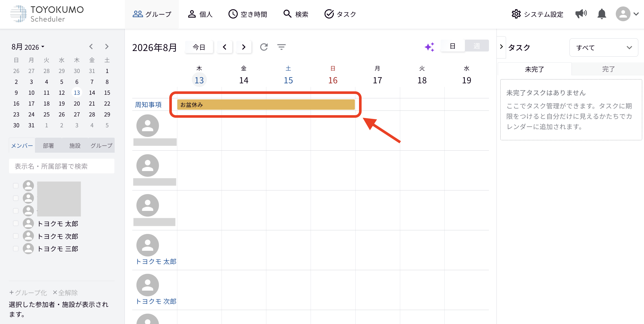The height and width of the screenshot is (324, 644).
Task: Open システム設定 gear settings
Action: tap(537, 14)
